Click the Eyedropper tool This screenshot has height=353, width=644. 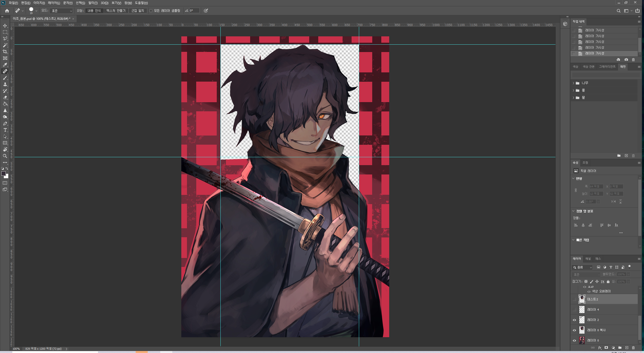(x=5, y=65)
